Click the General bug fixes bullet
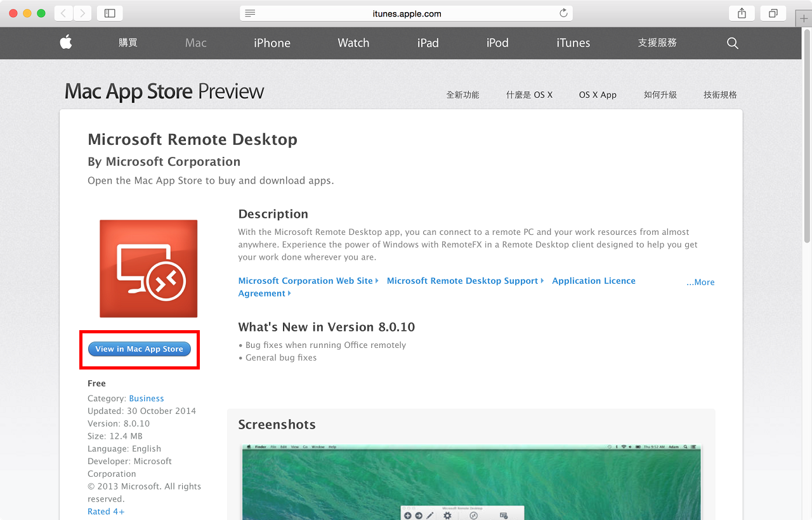Viewport: 812px width, 520px height. [277, 357]
